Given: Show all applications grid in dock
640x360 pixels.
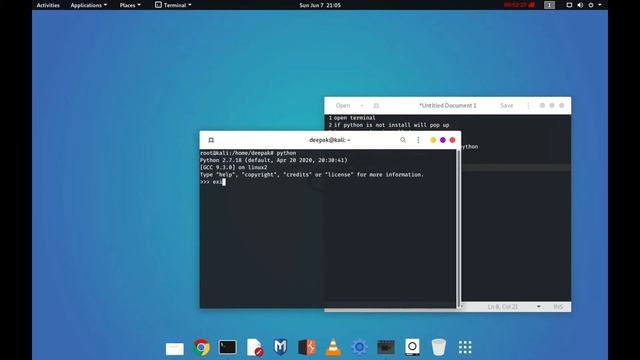Looking at the screenshot, I should point(465,347).
